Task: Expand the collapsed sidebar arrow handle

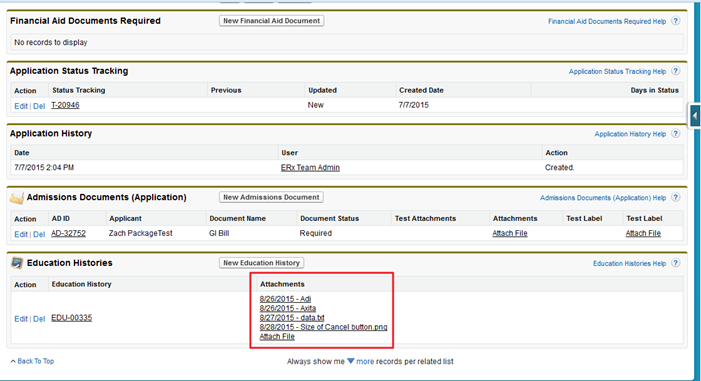Action: pyautogui.click(x=694, y=116)
